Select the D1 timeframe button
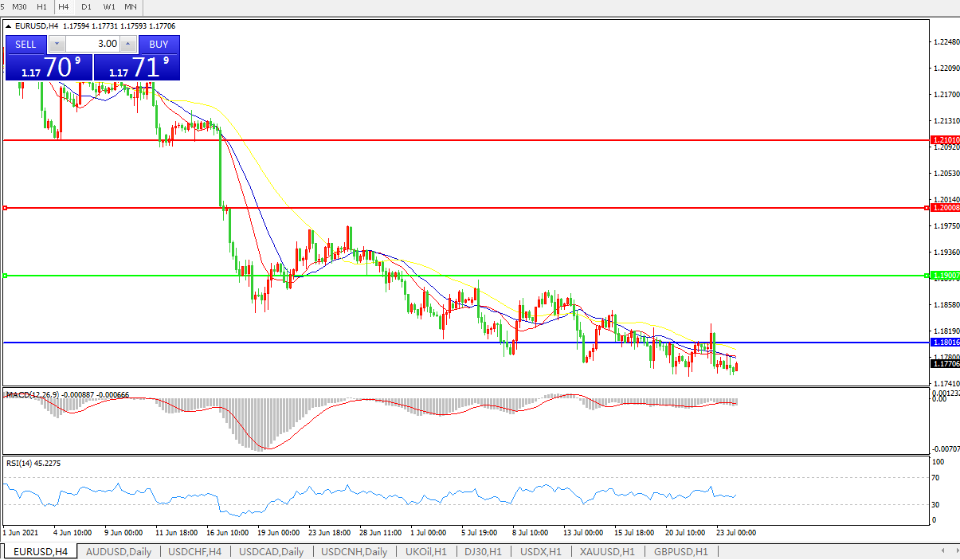 click(86, 6)
